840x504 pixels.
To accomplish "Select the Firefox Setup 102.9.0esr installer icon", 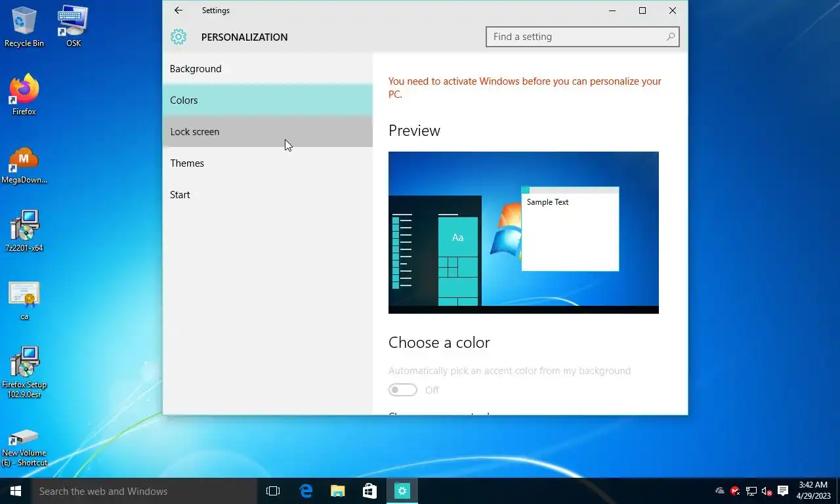I will pyautogui.click(x=24, y=372).
